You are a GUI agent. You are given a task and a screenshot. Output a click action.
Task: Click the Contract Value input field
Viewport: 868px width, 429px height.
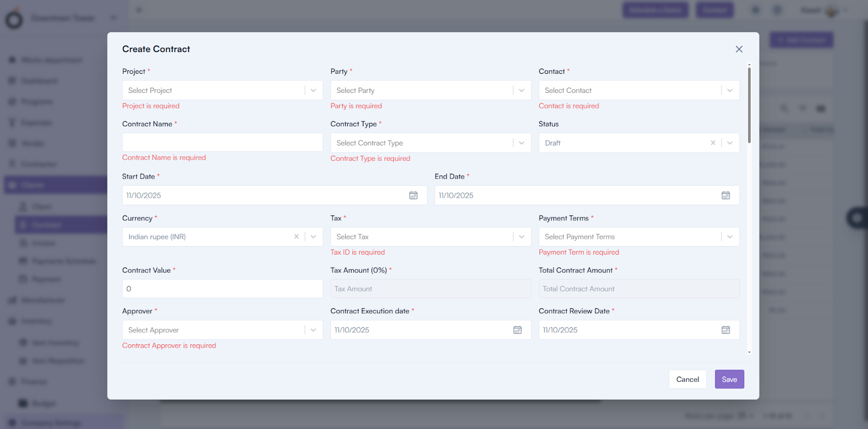(222, 289)
